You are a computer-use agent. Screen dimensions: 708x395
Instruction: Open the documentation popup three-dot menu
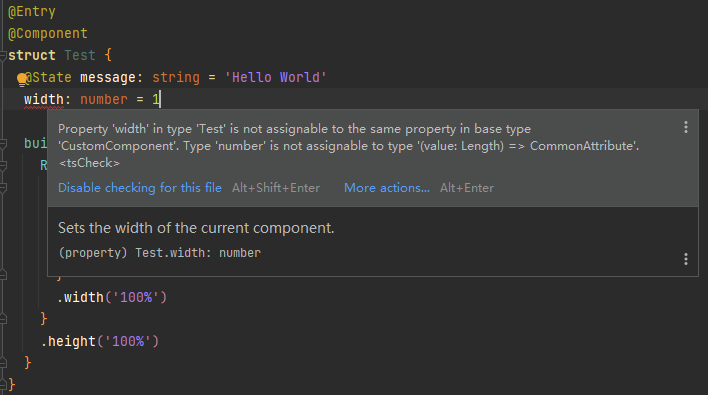(x=685, y=259)
